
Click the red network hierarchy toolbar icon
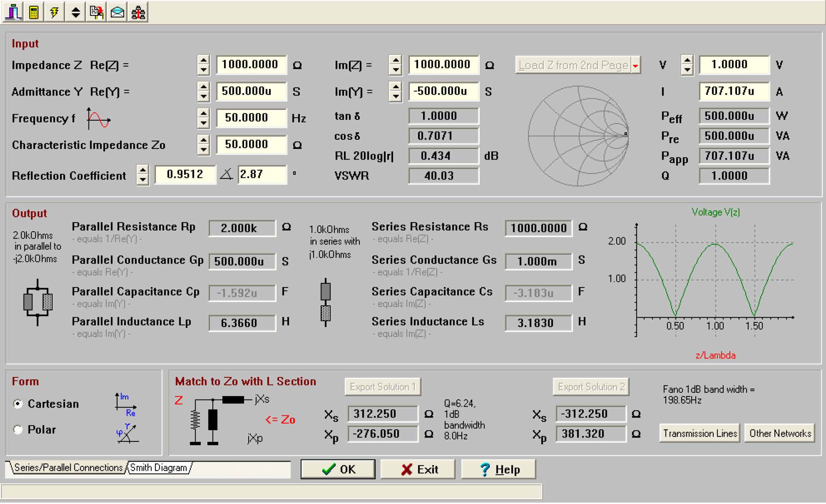click(138, 12)
